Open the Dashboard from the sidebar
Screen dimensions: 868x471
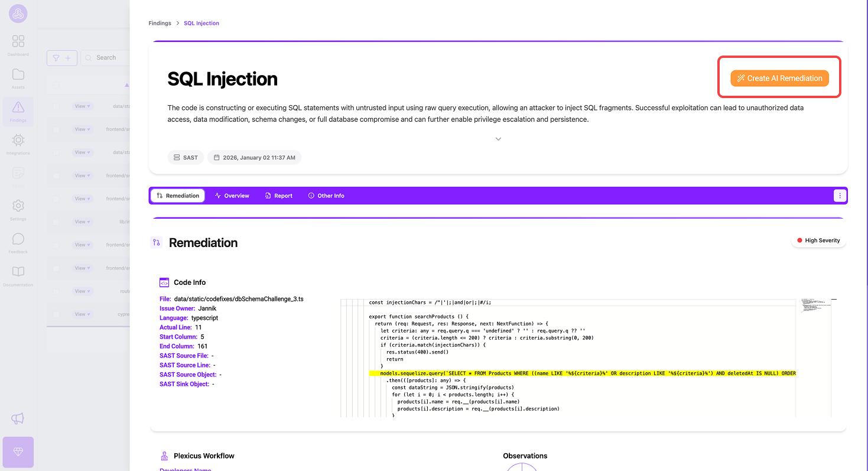point(18,44)
